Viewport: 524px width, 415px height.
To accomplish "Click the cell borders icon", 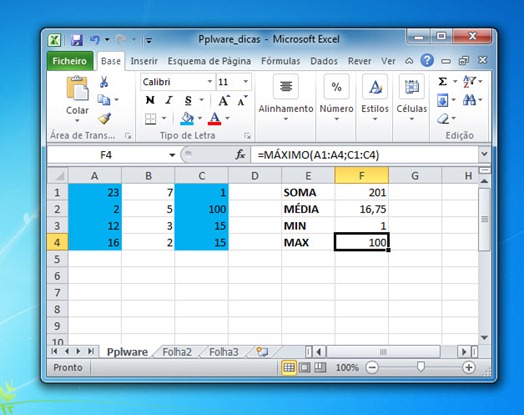I will pyautogui.click(x=150, y=118).
